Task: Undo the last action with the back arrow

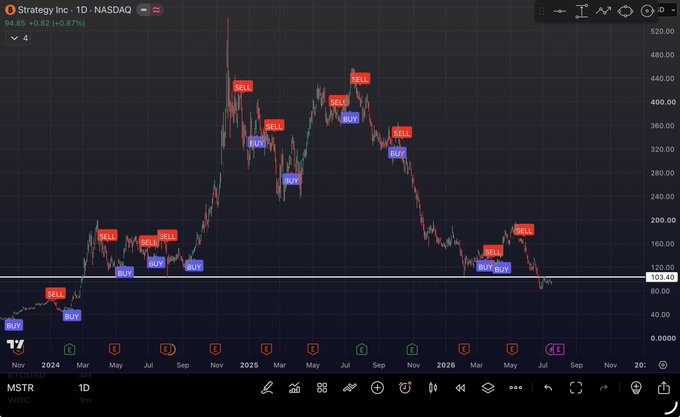Action: [548, 388]
